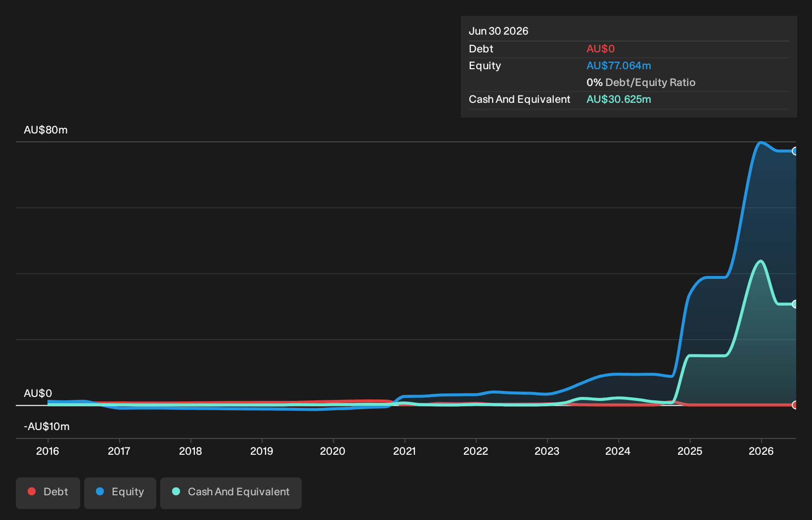Click the 2017 x-axis label
The height and width of the screenshot is (520, 812).
click(x=119, y=451)
